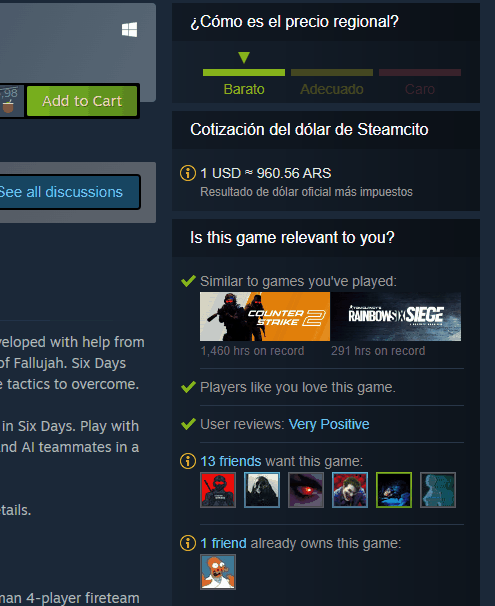Open the 13 friends link

[x=231, y=461]
